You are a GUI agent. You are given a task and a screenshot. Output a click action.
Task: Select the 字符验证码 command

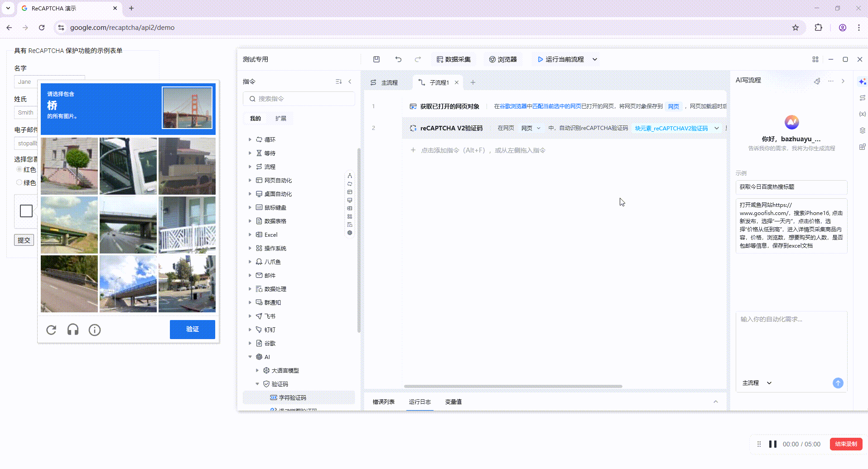coord(299,397)
